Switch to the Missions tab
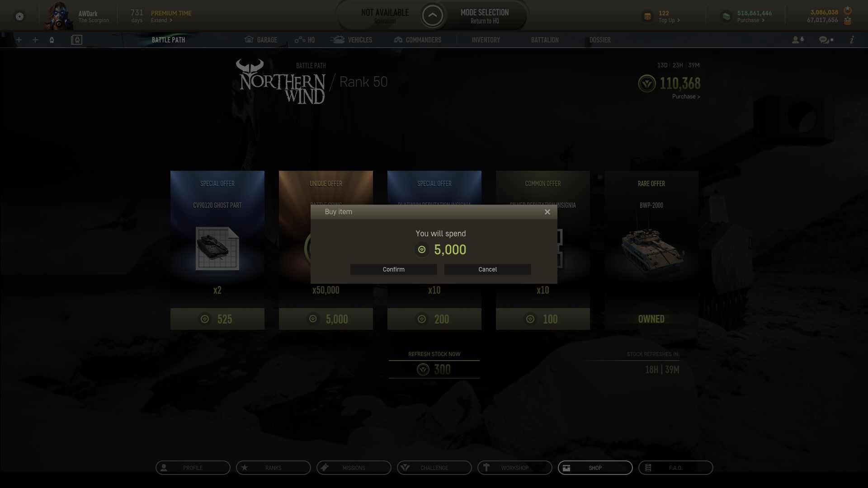 pos(354,468)
